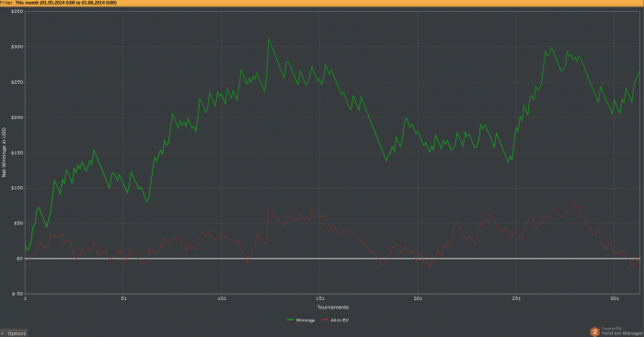Click the $50 y-axis label
The image size is (644, 337).
coord(18,224)
